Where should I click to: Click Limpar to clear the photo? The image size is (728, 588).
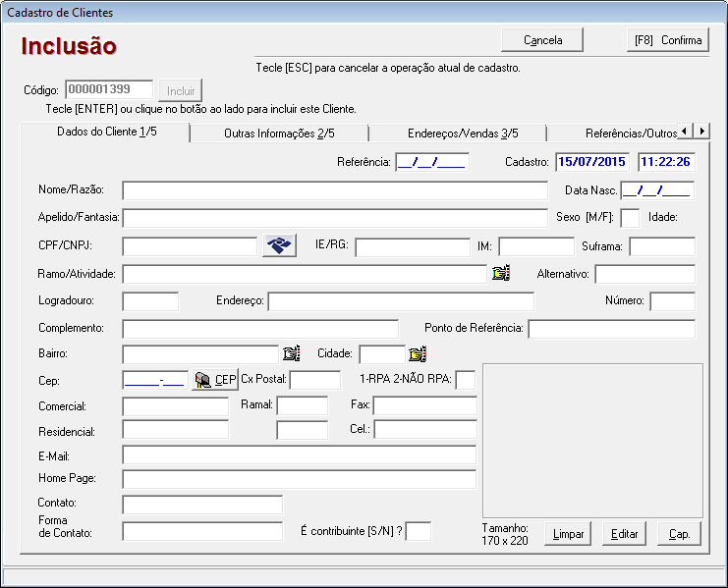coord(569,534)
